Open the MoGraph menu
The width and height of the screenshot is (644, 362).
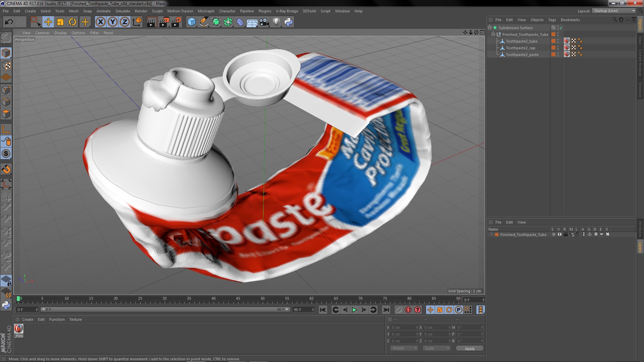coord(206,11)
